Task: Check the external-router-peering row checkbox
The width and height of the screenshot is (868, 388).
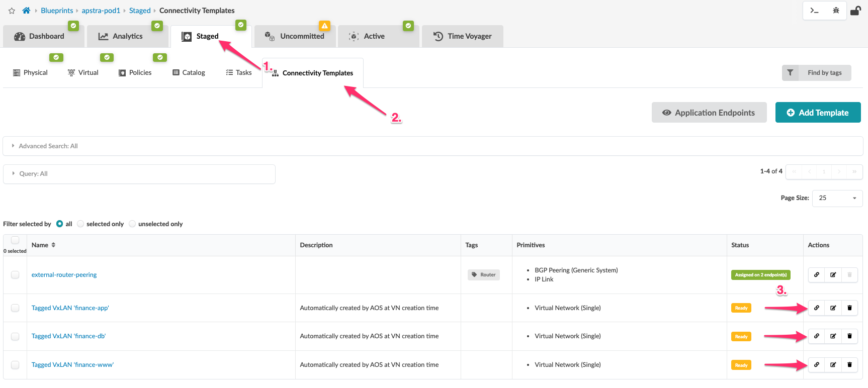Action: pos(15,275)
